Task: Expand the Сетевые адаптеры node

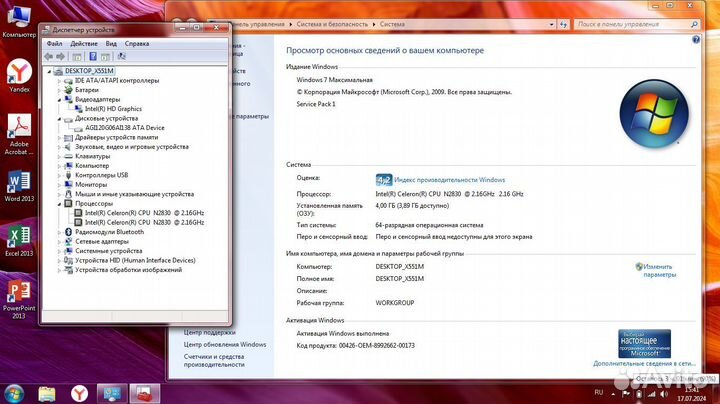Action: pyautogui.click(x=59, y=241)
